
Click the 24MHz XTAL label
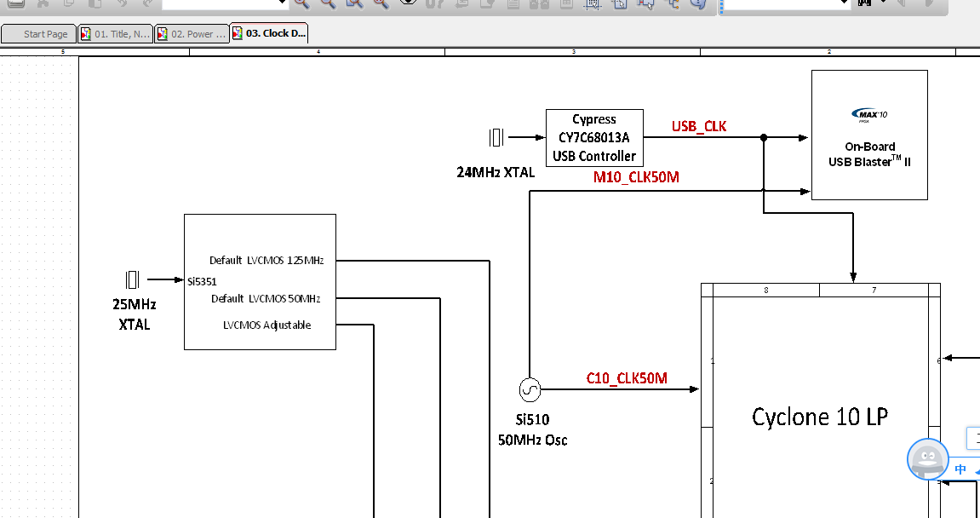pyautogui.click(x=496, y=172)
